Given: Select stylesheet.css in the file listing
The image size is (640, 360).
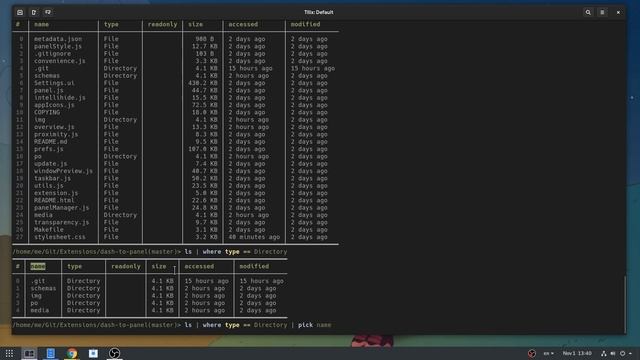Looking at the screenshot, I should [60, 238].
